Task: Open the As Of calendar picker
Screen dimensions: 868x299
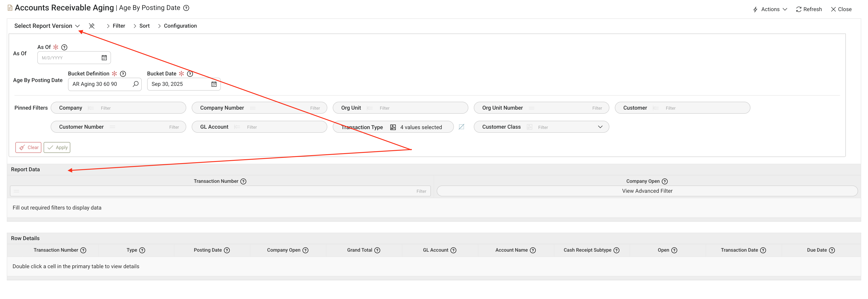Action: point(104,58)
